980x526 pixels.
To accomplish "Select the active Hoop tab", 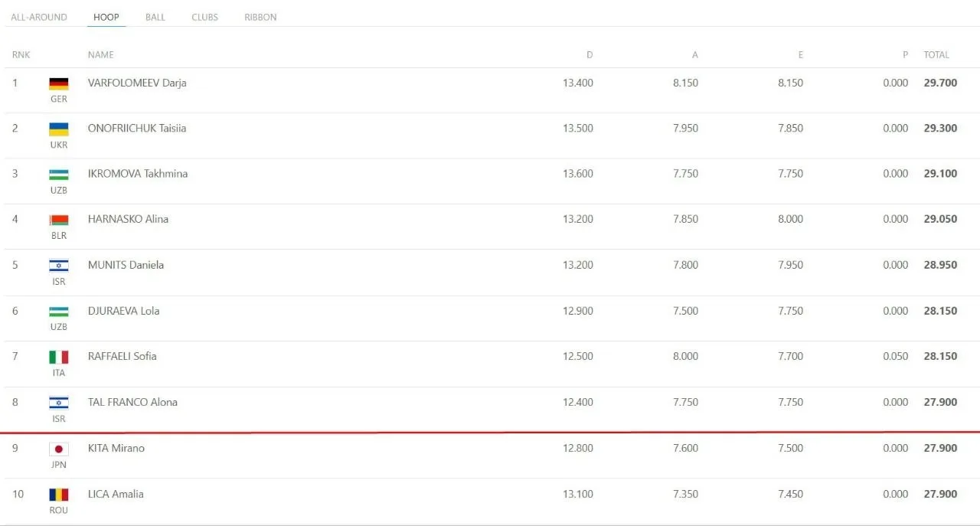I will pos(106,17).
